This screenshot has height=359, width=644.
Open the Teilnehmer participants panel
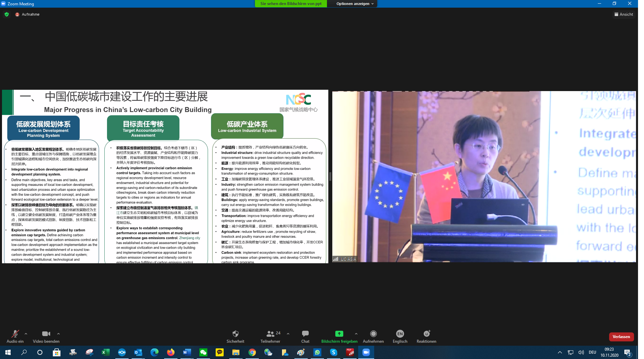pyautogui.click(x=270, y=334)
